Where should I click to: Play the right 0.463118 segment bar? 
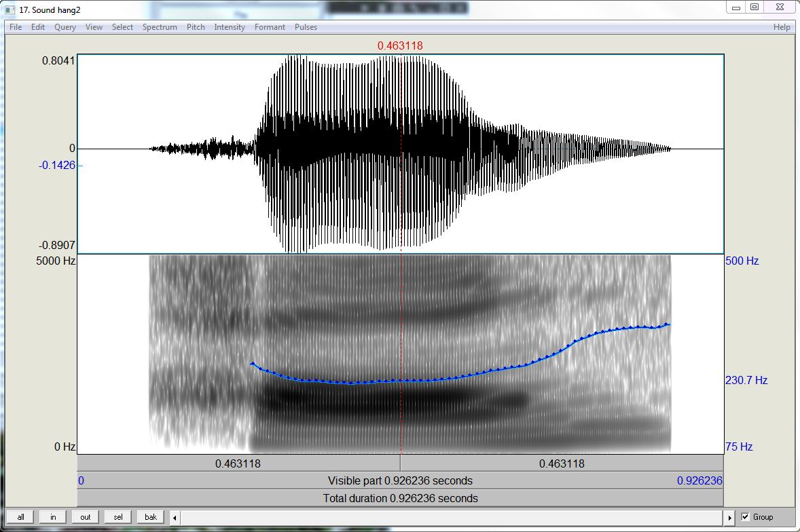click(x=562, y=463)
